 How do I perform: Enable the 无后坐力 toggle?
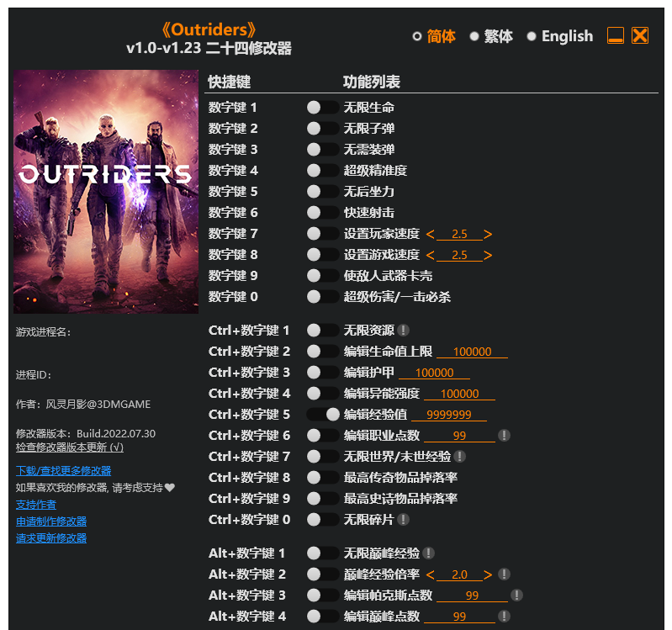pos(323,191)
